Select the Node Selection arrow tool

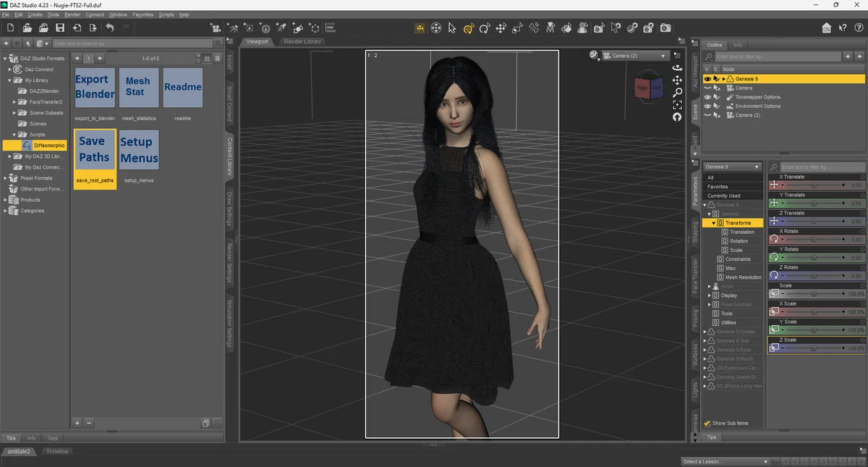pos(452,28)
